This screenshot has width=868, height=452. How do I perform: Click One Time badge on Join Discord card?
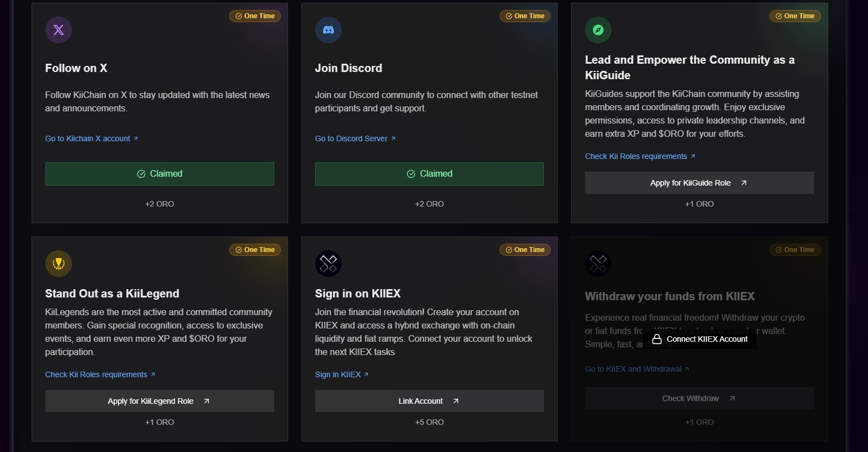[x=525, y=16]
